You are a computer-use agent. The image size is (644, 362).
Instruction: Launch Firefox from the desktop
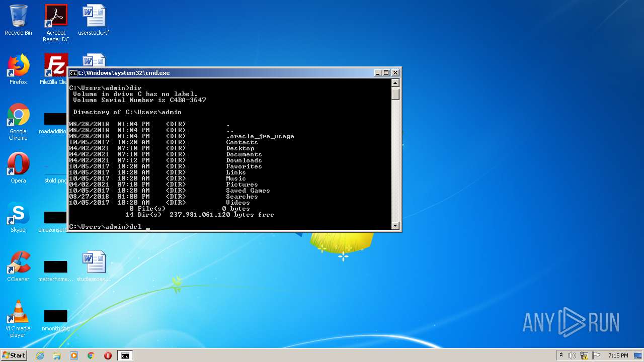(x=18, y=69)
